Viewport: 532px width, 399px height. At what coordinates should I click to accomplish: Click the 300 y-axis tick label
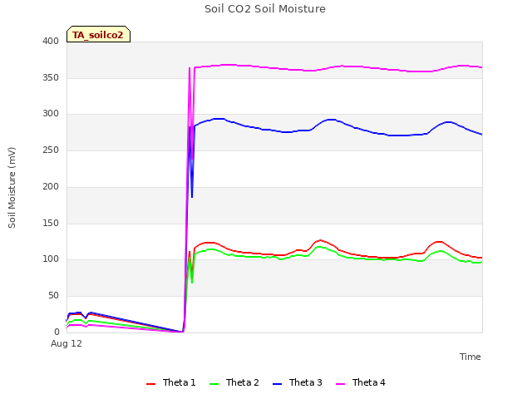click(x=51, y=114)
